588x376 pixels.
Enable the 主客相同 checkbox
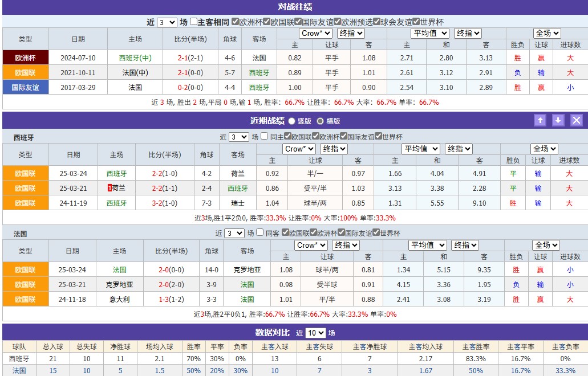tap(194, 22)
